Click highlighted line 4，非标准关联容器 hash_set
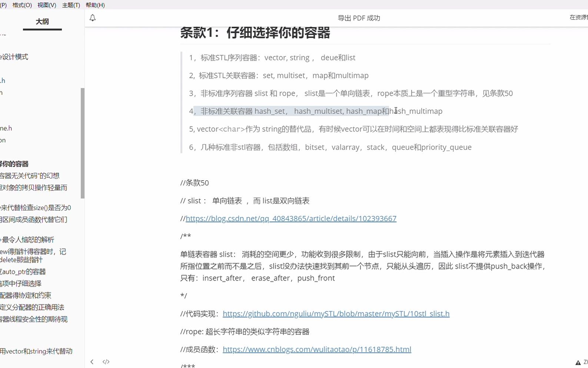Screen dimensions: 588x368 tap(316, 111)
